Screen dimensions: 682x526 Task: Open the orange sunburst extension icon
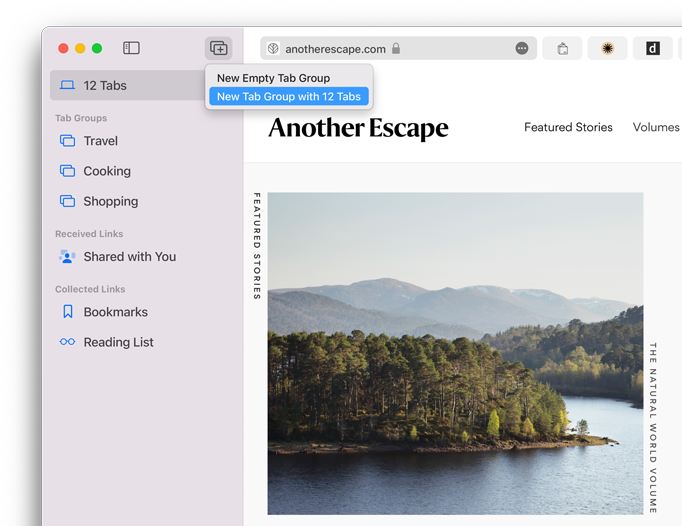(607, 48)
